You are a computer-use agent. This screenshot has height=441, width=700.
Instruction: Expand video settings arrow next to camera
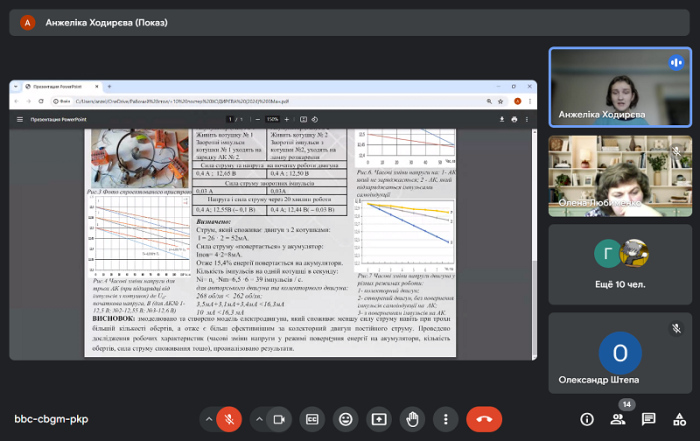coord(258,419)
